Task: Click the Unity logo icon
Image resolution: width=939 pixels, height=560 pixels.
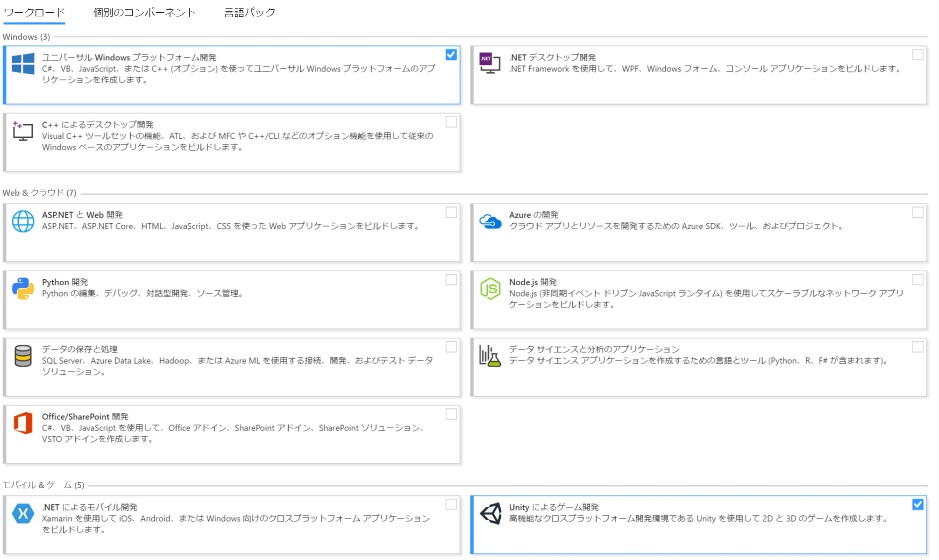Action: (x=491, y=514)
